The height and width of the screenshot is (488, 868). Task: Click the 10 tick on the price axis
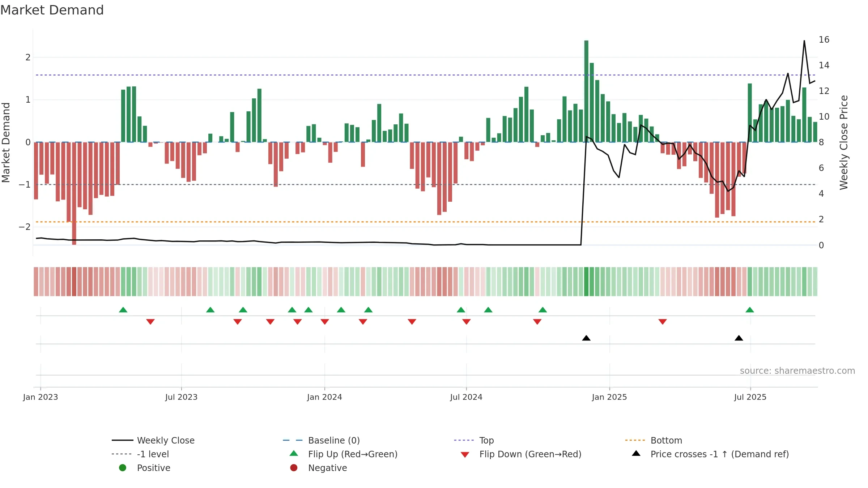824,117
